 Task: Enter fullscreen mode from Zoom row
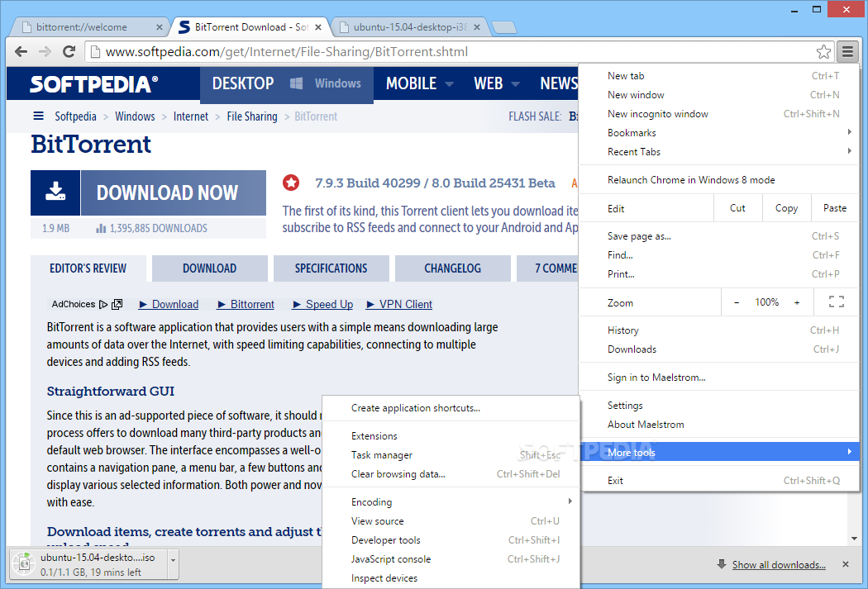(837, 302)
